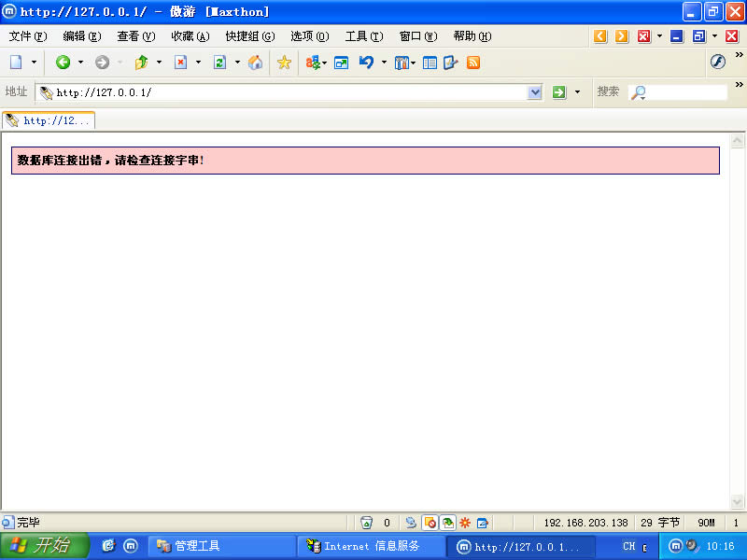
Task: Expand the address bar history dropdown
Action: click(535, 92)
